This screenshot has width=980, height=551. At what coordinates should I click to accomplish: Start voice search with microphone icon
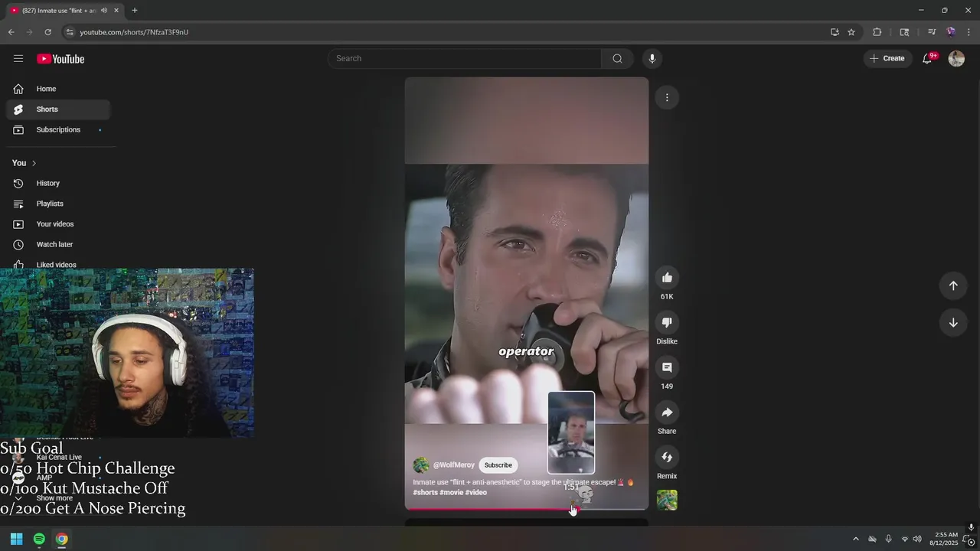(x=652, y=59)
